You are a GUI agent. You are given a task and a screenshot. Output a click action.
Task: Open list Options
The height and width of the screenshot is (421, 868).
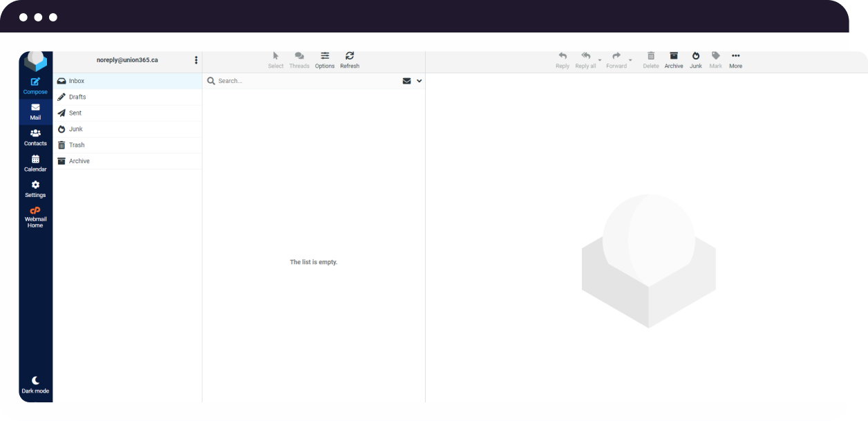tap(325, 60)
